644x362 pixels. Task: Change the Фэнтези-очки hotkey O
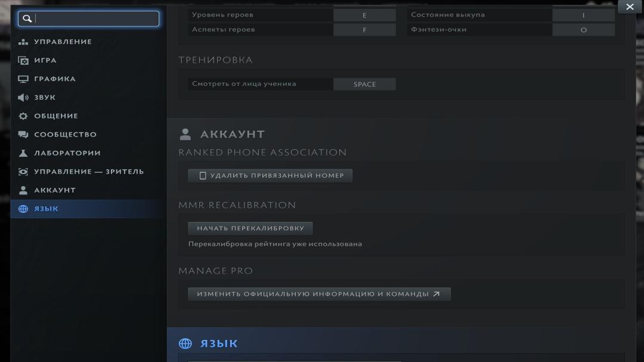pos(583,30)
